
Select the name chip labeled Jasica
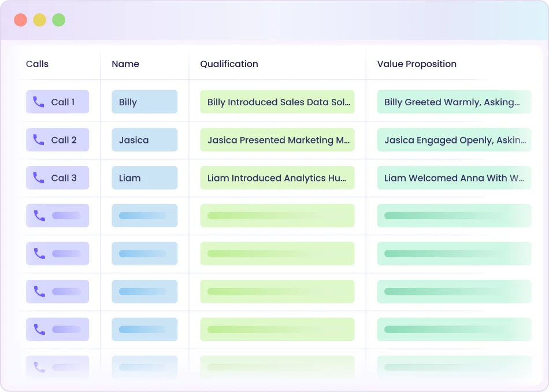pyautogui.click(x=144, y=139)
